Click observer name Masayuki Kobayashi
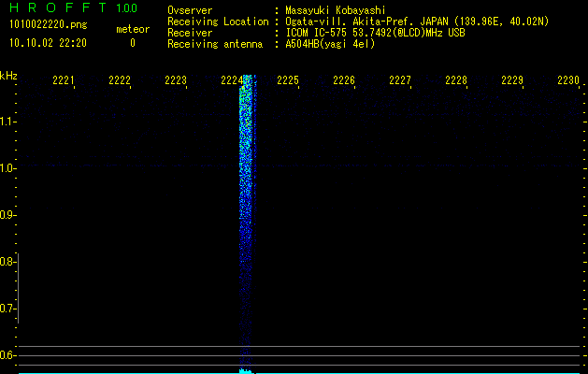 [x=336, y=10]
